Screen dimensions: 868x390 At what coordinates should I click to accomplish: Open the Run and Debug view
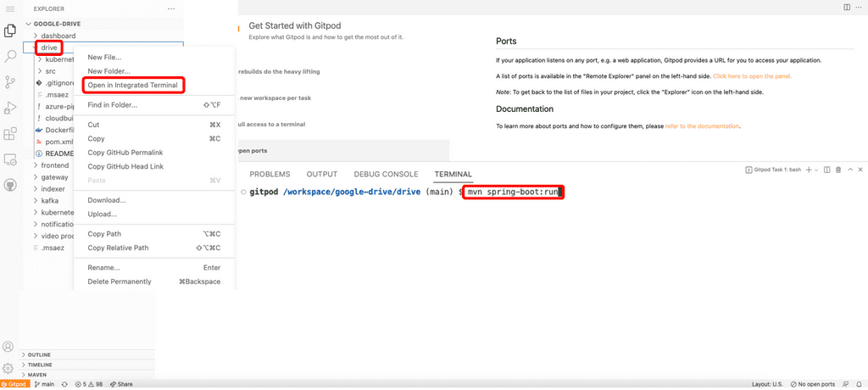pos(10,108)
